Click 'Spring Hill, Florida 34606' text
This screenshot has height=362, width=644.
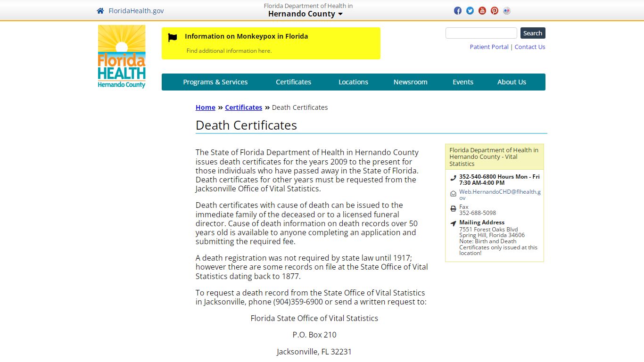point(492,235)
